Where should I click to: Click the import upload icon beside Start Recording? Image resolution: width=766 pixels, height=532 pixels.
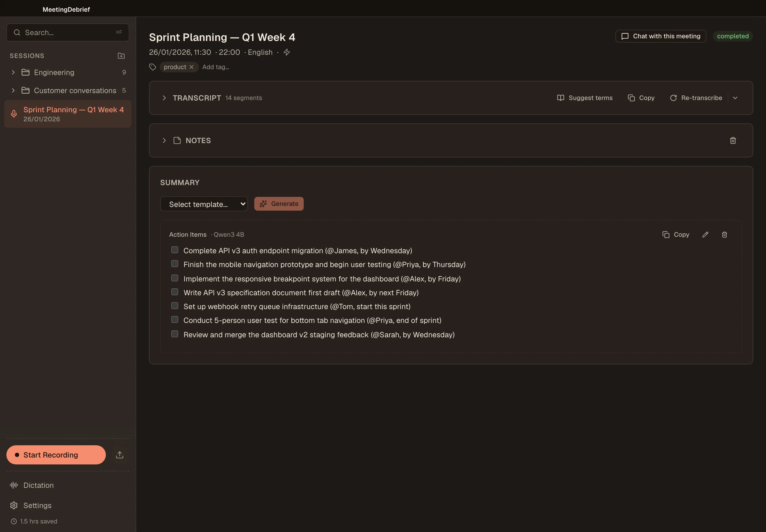tap(120, 455)
